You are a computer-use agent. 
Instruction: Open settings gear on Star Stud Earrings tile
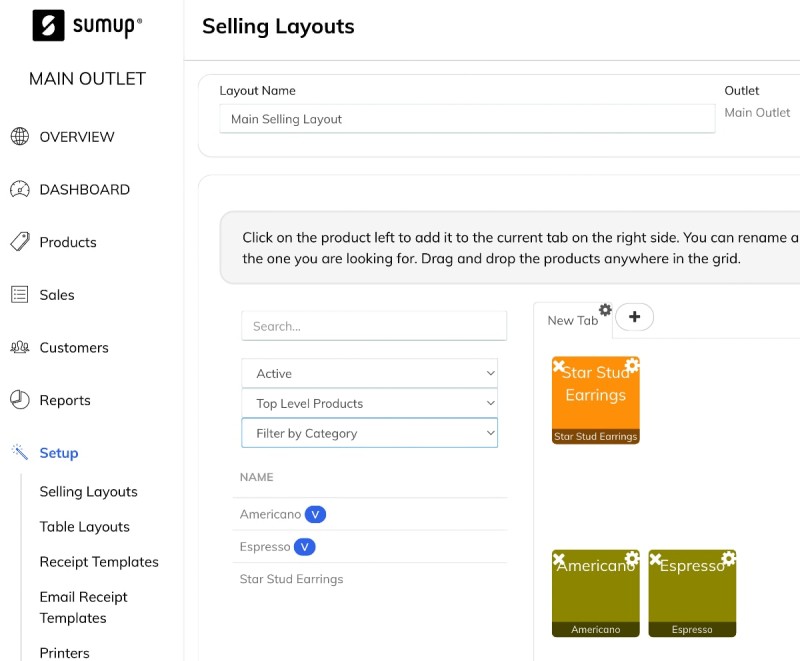(632, 366)
